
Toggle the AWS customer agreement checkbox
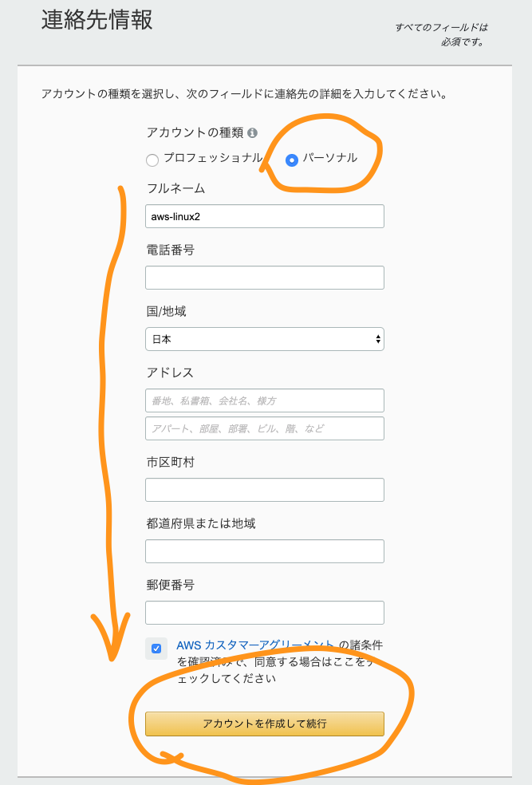(156, 649)
